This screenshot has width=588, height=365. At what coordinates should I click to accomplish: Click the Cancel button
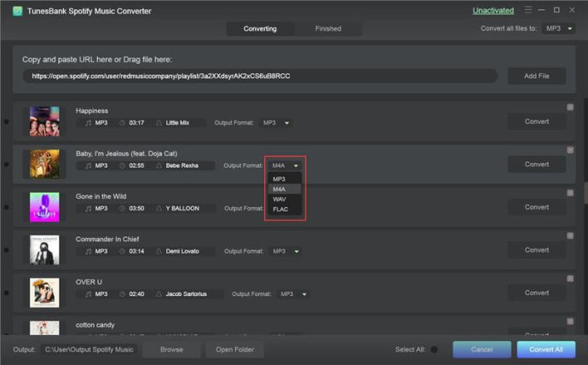(481, 350)
